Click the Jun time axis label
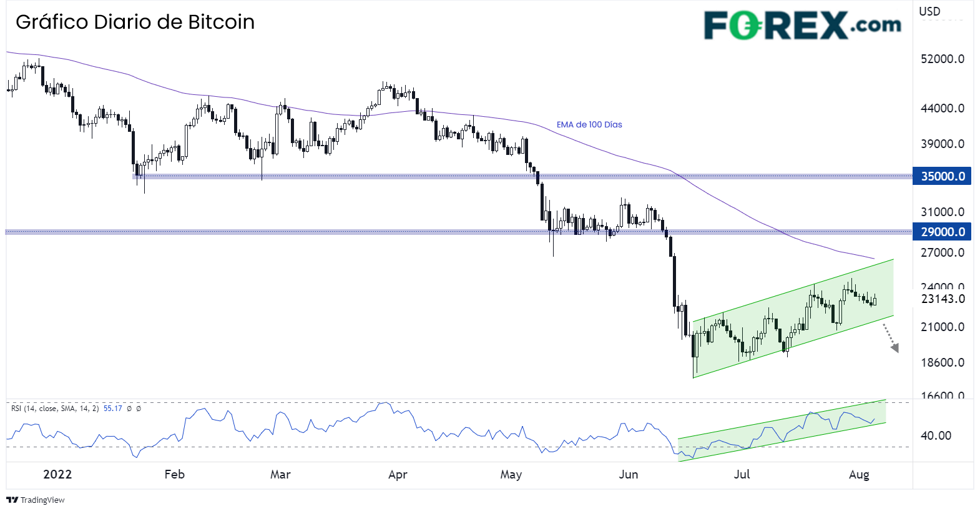980x511 pixels. 629,474
